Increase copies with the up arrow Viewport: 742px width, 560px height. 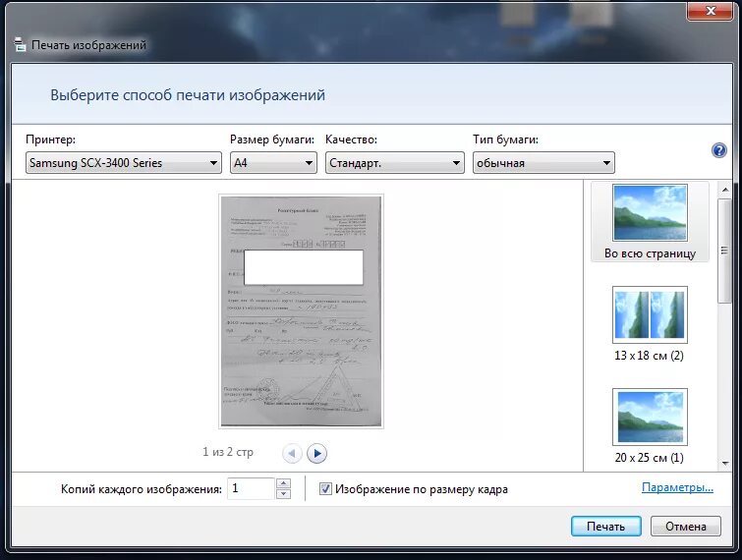tap(283, 483)
